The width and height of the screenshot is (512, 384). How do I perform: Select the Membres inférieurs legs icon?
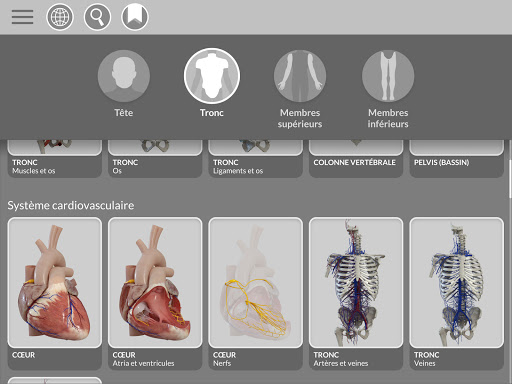(388, 76)
